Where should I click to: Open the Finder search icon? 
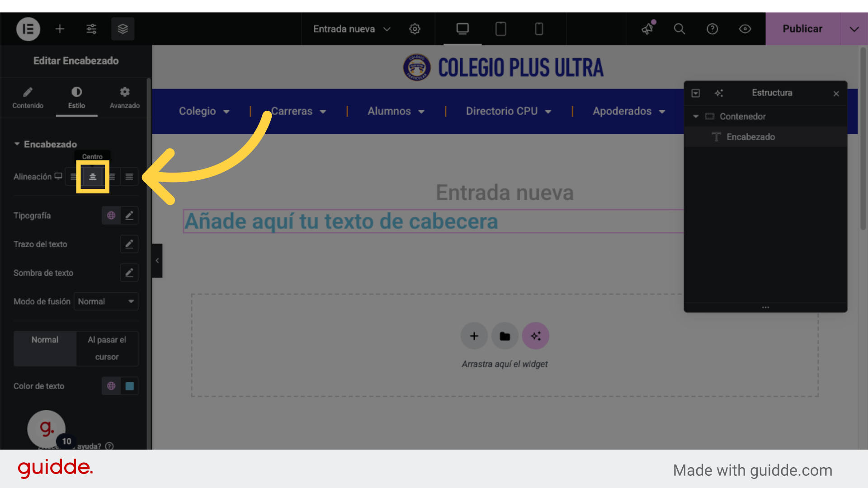(x=679, y=29)
